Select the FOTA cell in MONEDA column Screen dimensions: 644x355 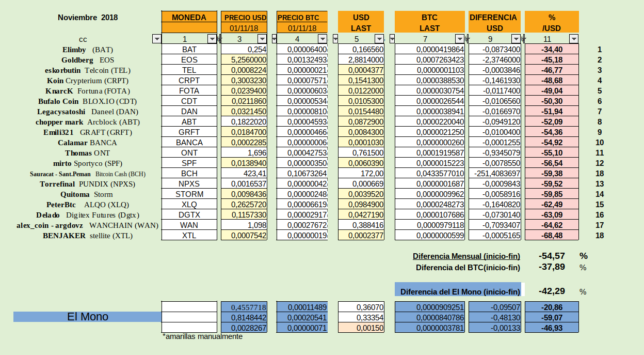[189, 90]
